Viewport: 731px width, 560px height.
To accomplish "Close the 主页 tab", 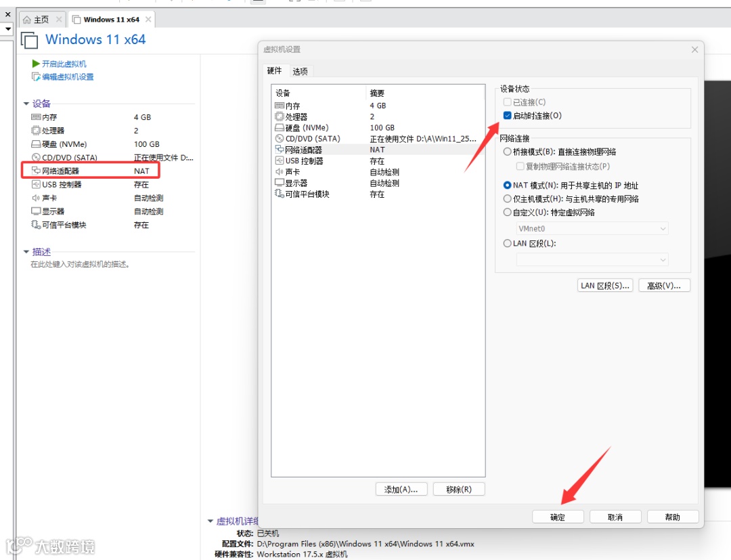I will pos(59,19).
